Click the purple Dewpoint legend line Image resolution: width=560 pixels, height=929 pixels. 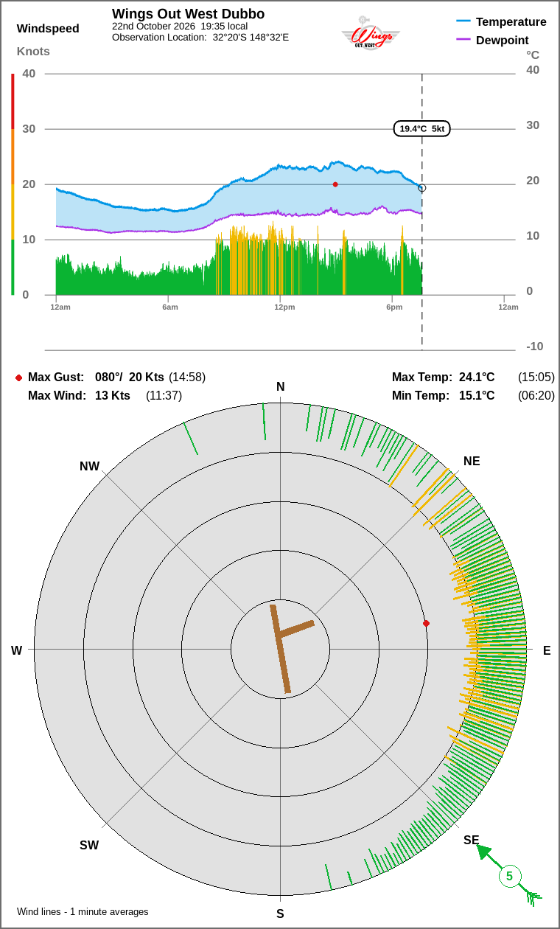tap(463, 40)
